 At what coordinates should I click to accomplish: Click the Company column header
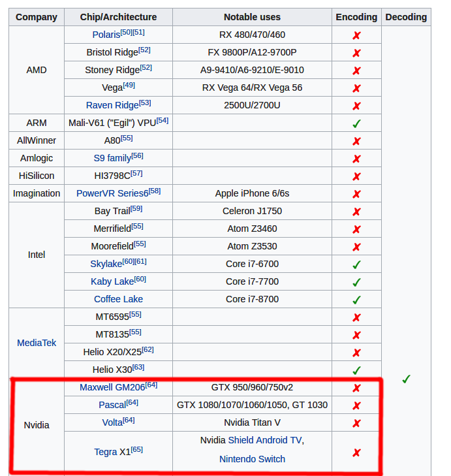37,17
